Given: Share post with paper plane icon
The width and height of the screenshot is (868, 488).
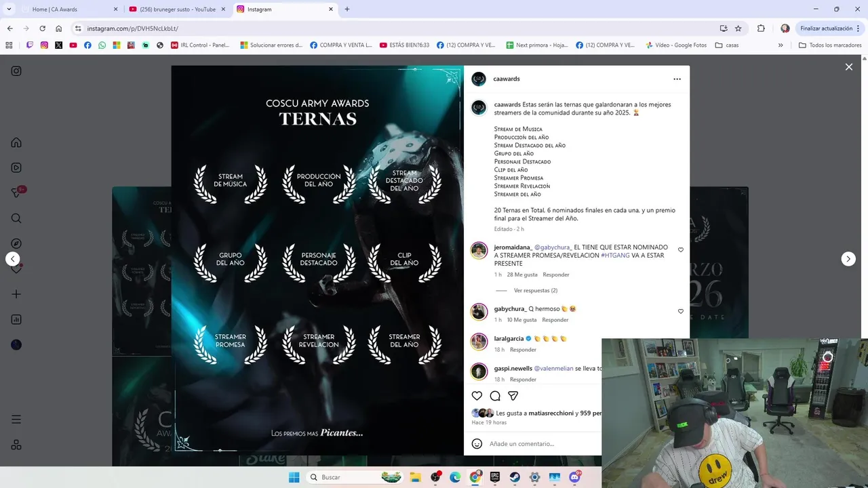Looking at the screenshot, I should [513, 396].
